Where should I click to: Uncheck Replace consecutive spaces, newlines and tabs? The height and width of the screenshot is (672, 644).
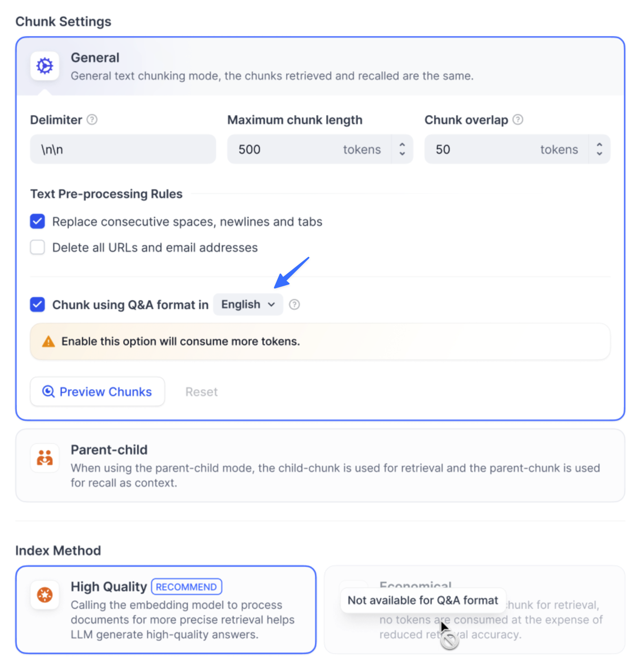[x=37, y=222]
